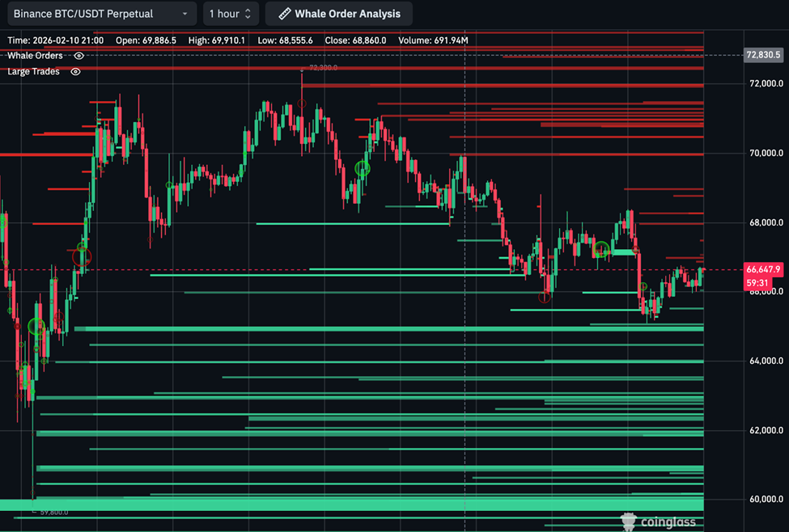The image size is (789, 532).
Task: Click the small red circle below the 72,300 peak
Action: point(302,103)
